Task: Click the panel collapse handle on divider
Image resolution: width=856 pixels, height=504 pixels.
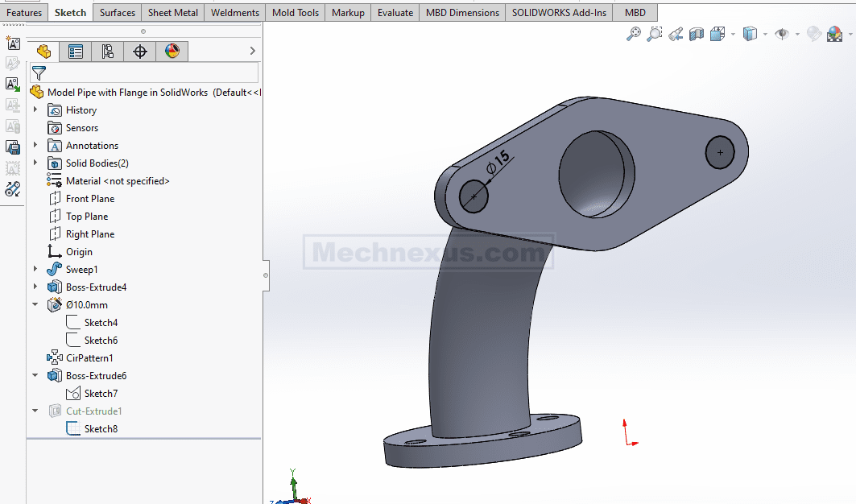Action: tap(266, 275)
